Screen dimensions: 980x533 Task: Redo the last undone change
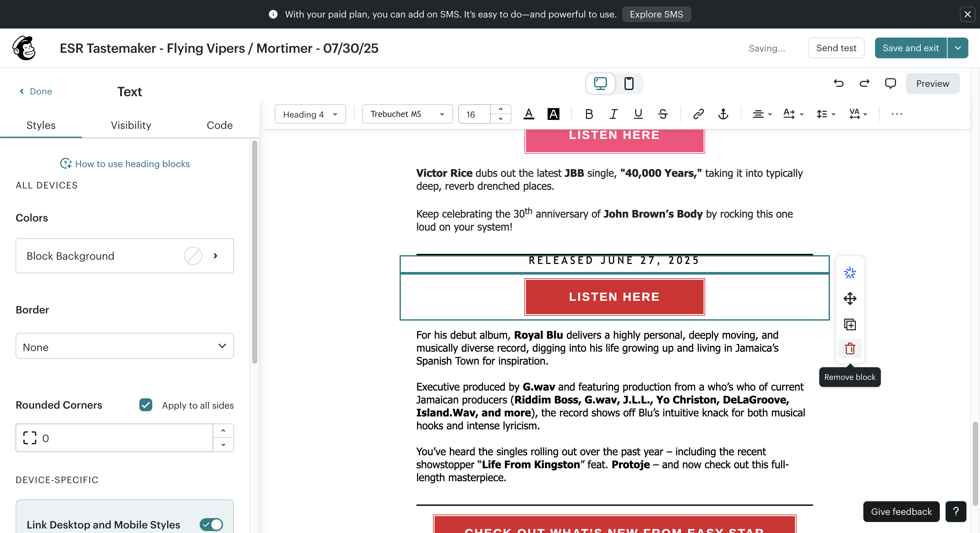[864, 83]
